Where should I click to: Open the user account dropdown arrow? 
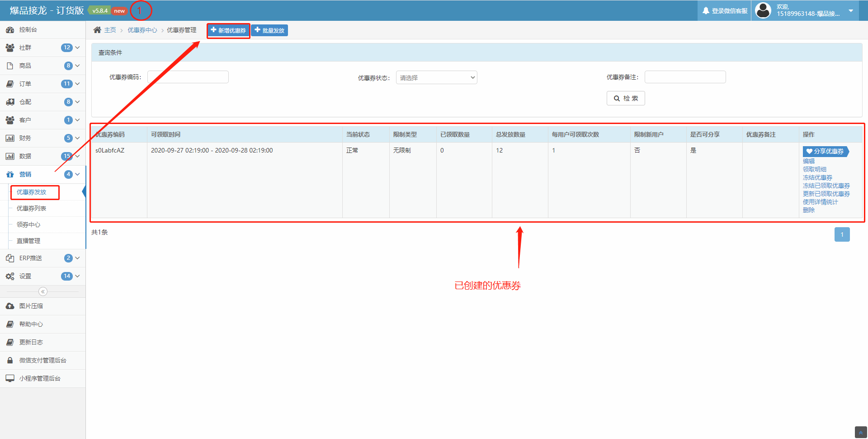coord(851,11)
